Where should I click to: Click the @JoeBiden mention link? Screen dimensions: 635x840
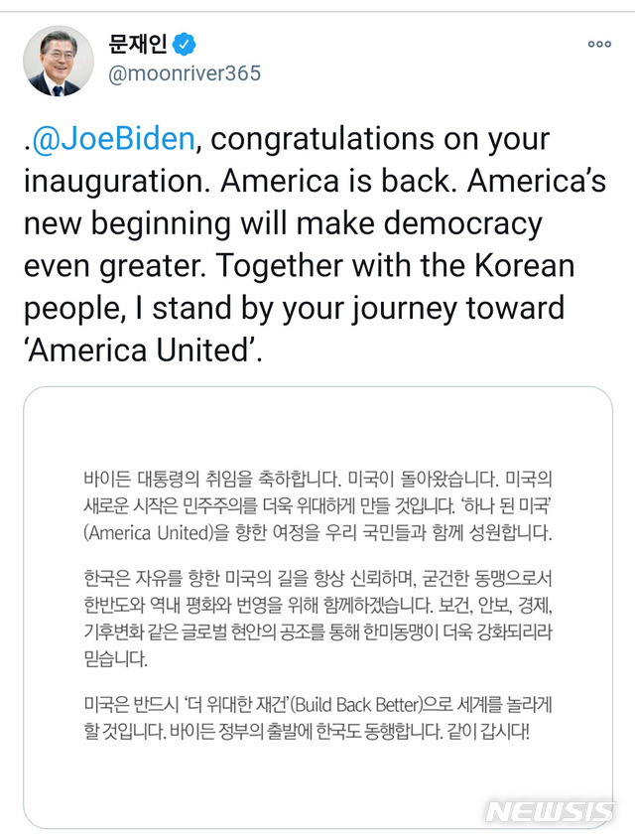(113, 138)
